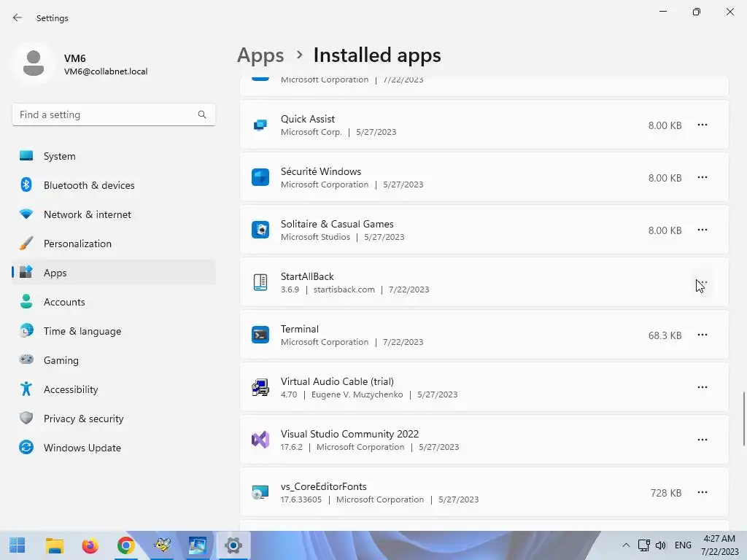The height and width of the screenshot is (560, 747).
Task: Click the Quick Assist app icon
Action: tap(260, 125)
